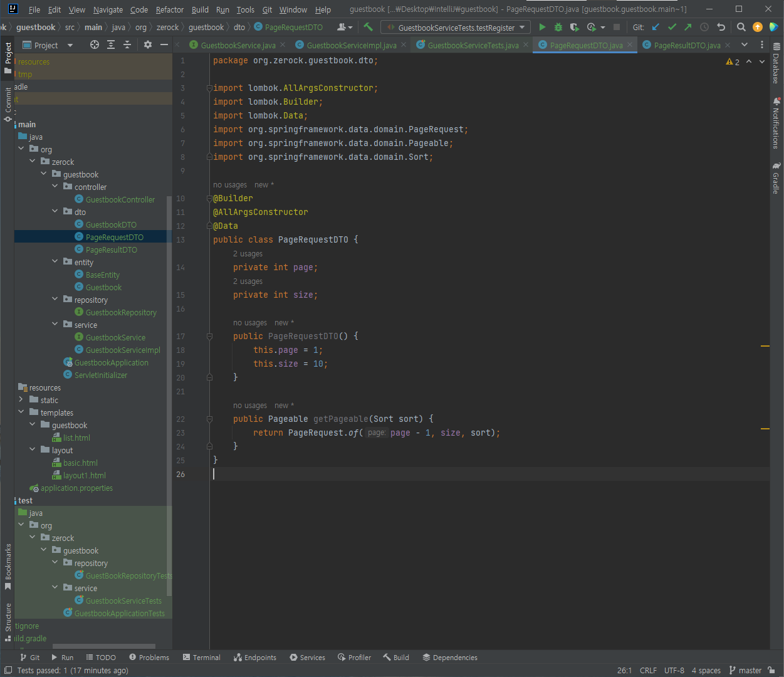Viewport: 784px width, 677px height.
Task: Collapse the layout templates folder
Action: (33, 449)
